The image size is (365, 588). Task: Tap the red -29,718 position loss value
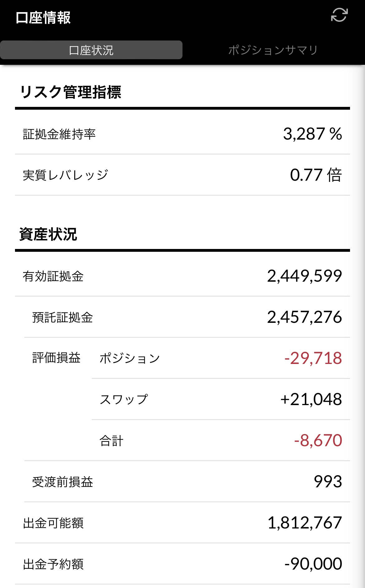tap(313, 358)
